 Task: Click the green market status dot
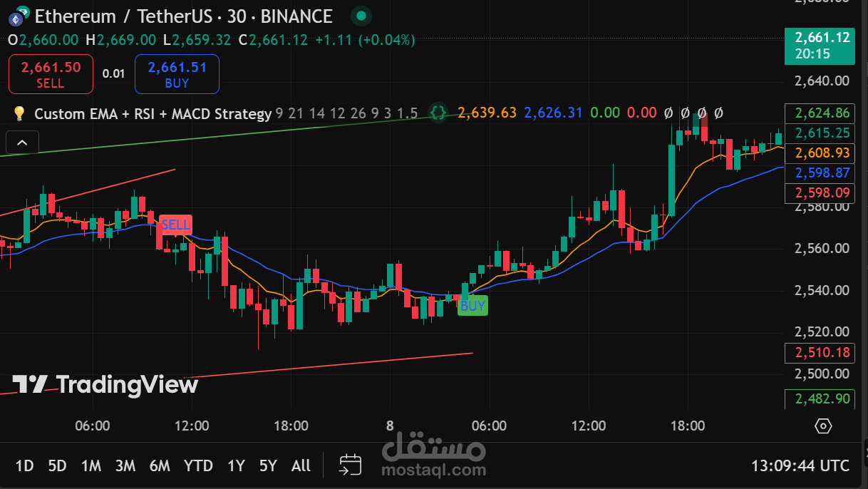pos(362,15)
